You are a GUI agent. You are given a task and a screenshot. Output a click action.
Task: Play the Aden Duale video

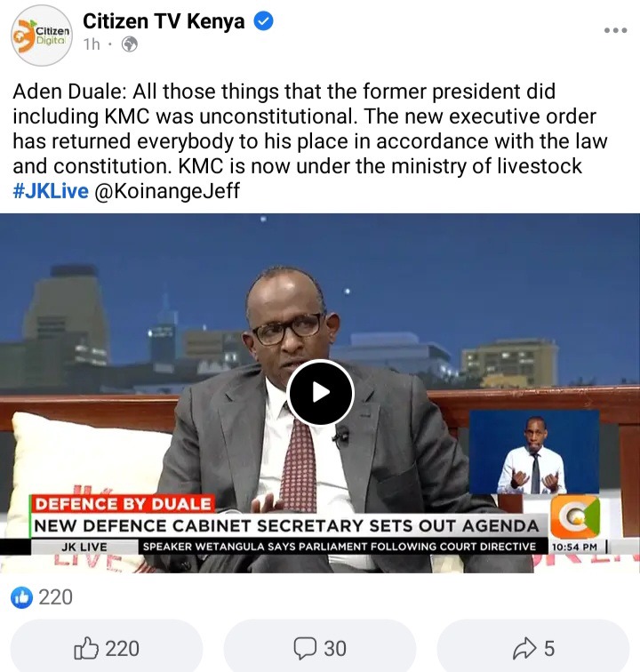320,393
